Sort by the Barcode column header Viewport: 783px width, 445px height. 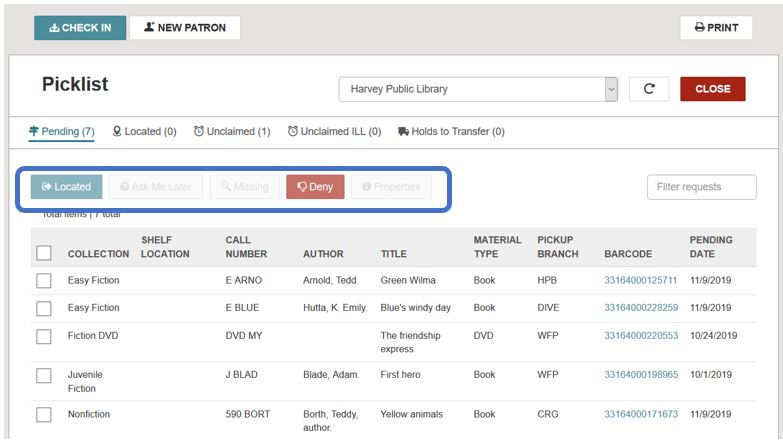[x=628, y=254]
